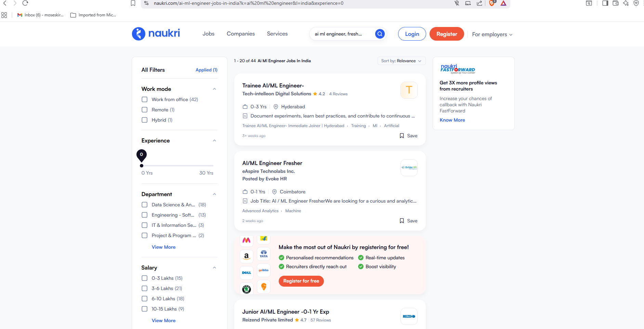Select the 3-6 Lakhs salary filter
Image resolution: width=644 pixels, height=329 pixels.
point(145,288)
